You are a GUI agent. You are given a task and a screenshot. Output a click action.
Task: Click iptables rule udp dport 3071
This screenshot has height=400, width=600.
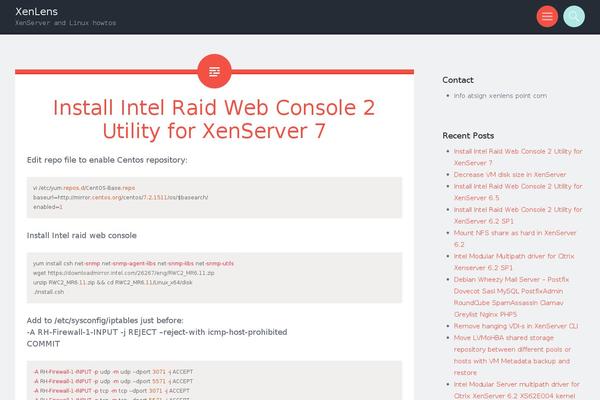pos(113,372)
